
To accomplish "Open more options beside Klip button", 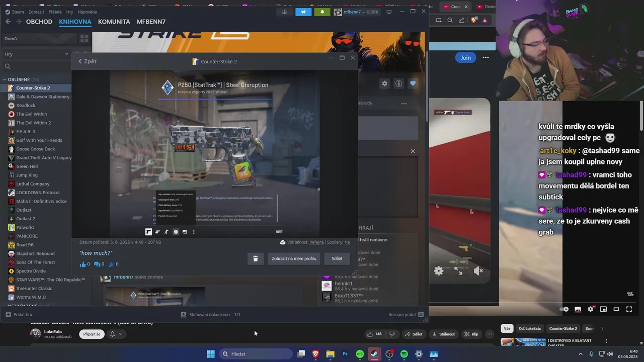I will coord(489,334).
